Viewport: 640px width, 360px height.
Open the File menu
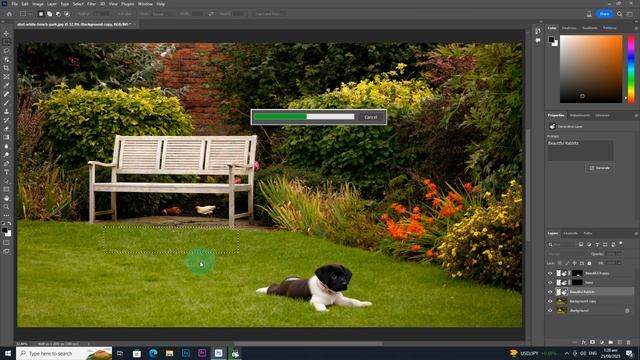[14, 4]
